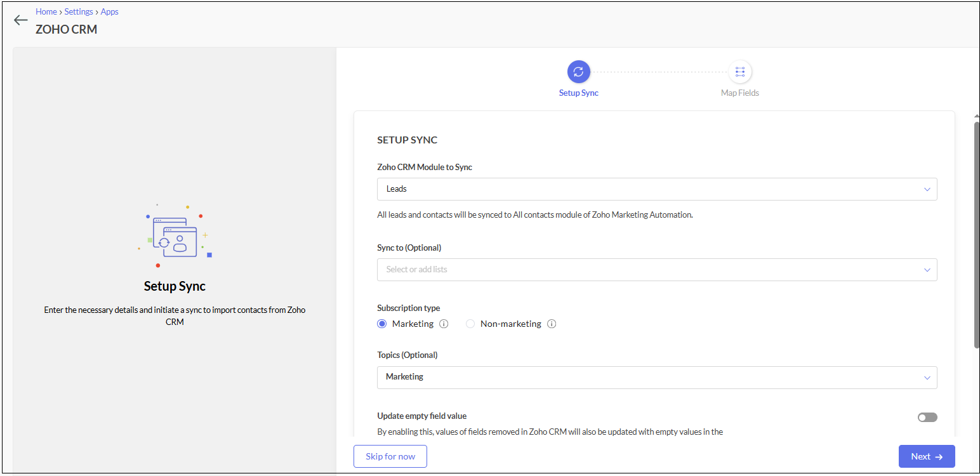
Task: Click the Map Fields step label
Action: click(739, 93)
